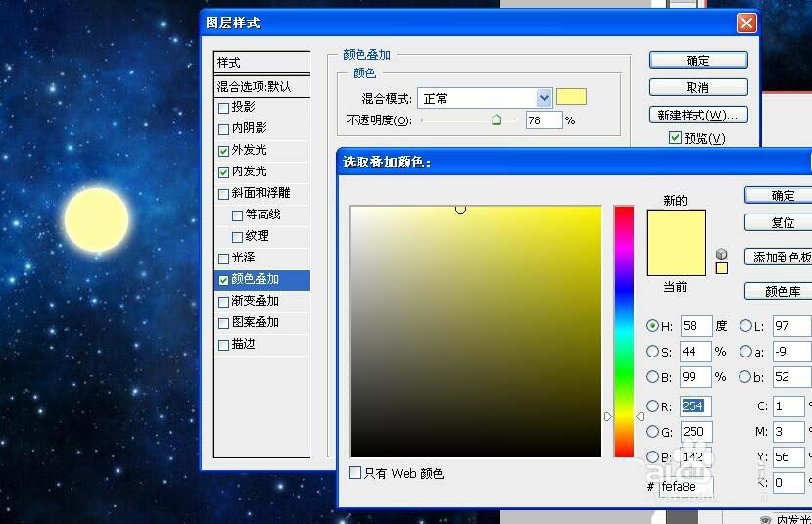Enable the 斜面和浮雕 bevel checkbox
Image resolution: width=812 pixels, height=524 pixels.
[x=223, y=194]
